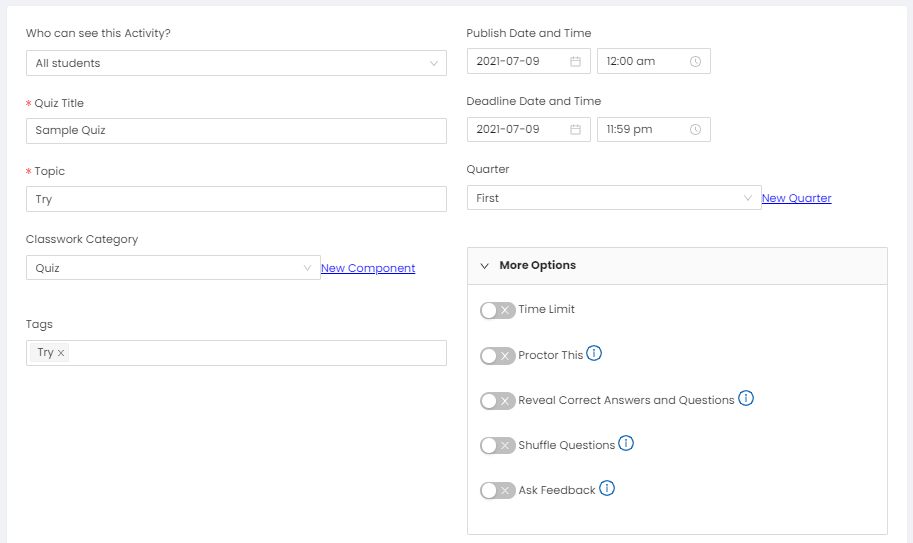Open the deadline date calendar icon

coord(575,129)
